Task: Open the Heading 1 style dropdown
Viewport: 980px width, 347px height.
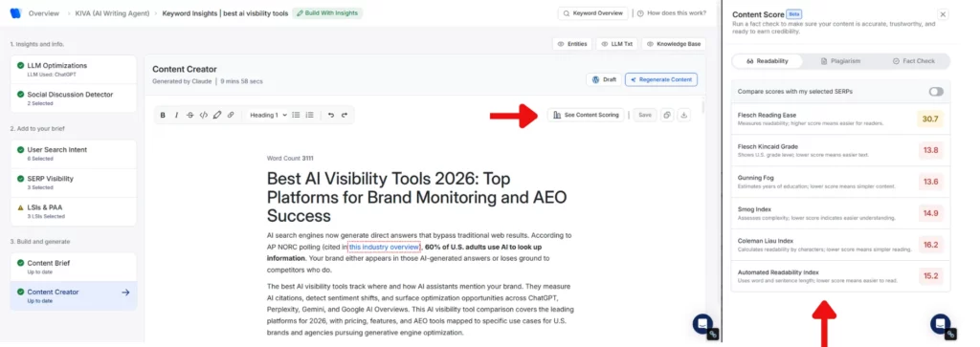Action: [268, 115]
